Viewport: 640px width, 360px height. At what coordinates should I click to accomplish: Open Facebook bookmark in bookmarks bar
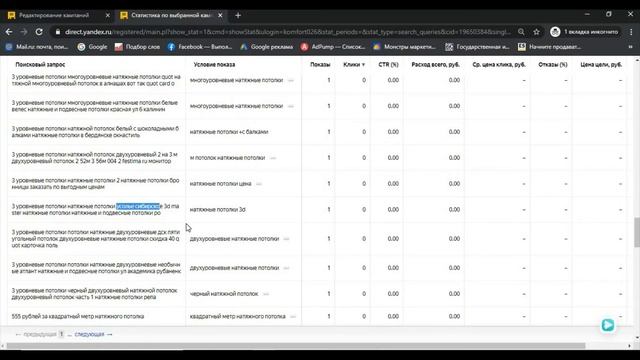point(200,47)
